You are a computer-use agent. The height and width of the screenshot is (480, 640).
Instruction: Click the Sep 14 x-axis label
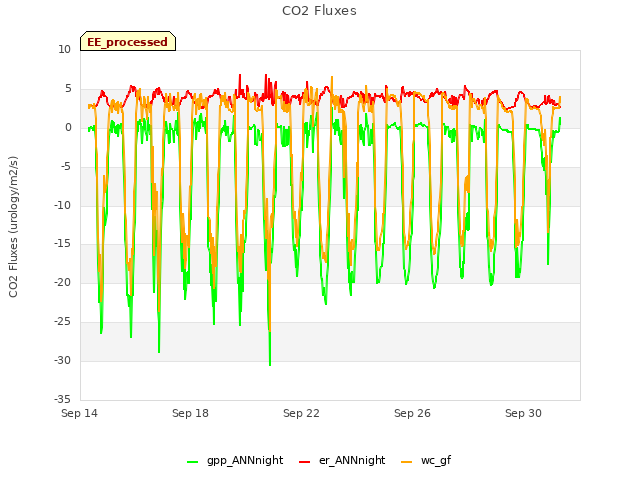tap(79, 413)
